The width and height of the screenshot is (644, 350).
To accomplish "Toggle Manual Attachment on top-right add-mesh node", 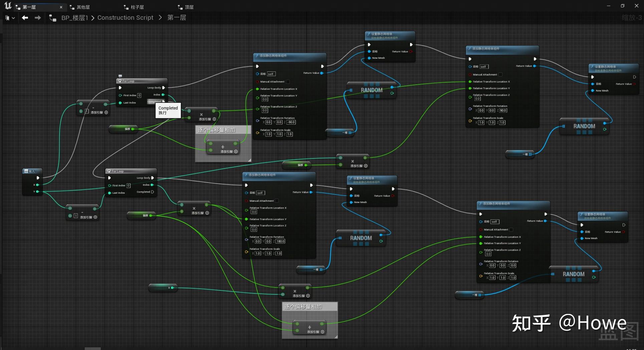I will (500, 74).
